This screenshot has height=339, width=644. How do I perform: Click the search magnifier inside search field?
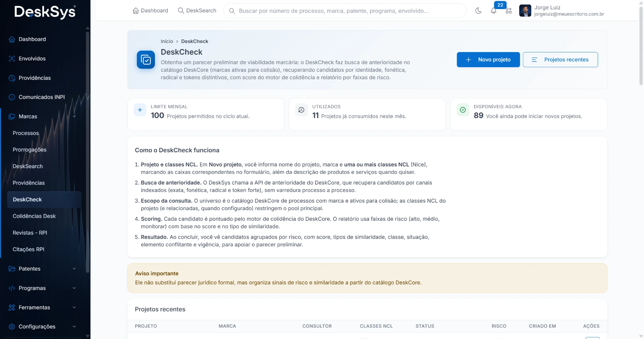click(232, 11)
